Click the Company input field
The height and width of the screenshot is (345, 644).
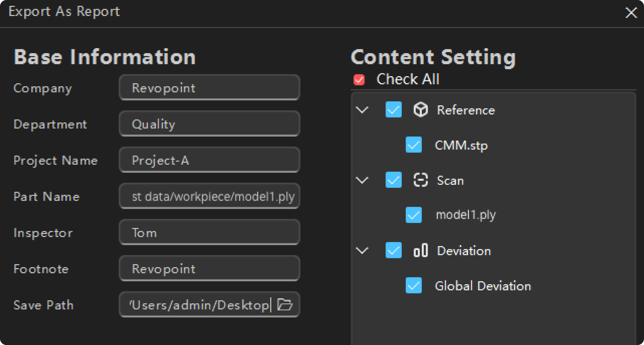tap(209, 88)
